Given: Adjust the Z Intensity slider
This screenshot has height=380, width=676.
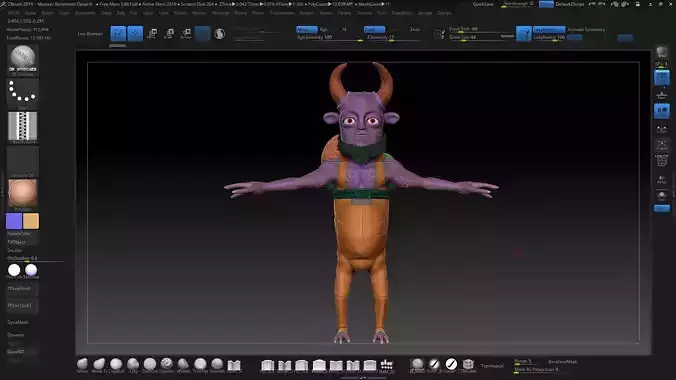Looking at the screenshot, I should point(394,38).
